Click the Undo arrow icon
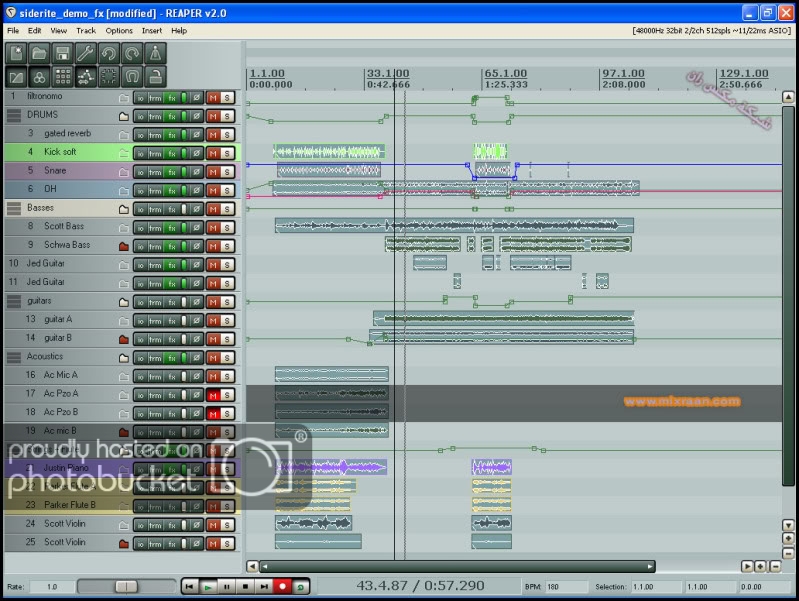 109,53
